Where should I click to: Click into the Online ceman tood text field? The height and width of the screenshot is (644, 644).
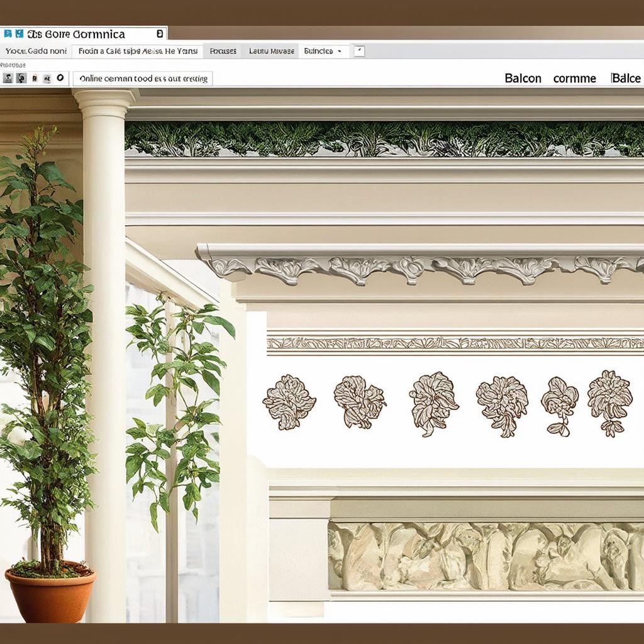[143, 78]
